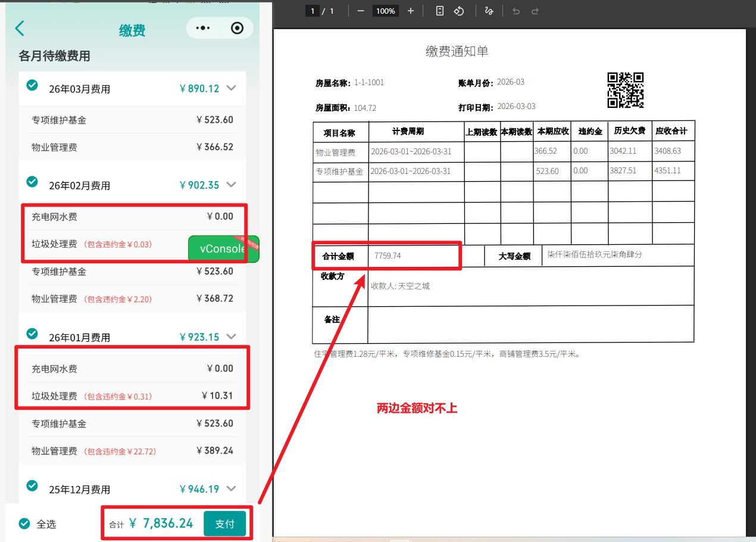Open the mini program more options menu
Screen dimensions: 756x542
pyautogui.click(x=203, y=28)
